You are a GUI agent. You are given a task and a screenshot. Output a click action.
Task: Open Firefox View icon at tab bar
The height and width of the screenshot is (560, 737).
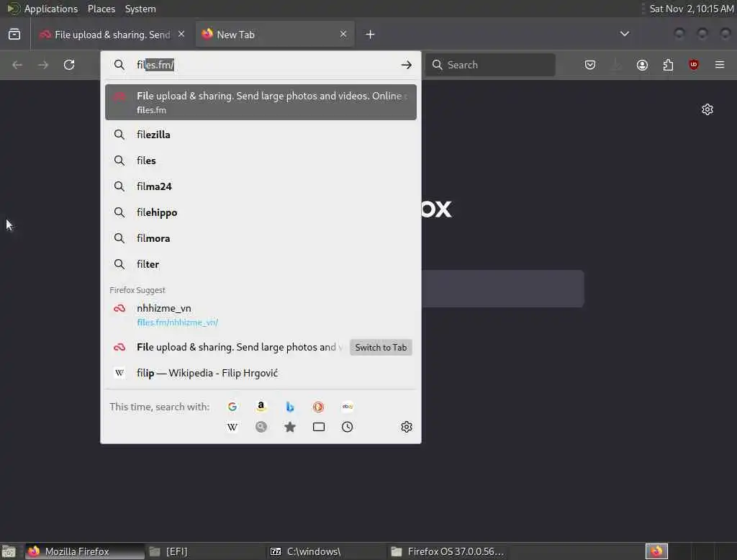click(14, 35)
